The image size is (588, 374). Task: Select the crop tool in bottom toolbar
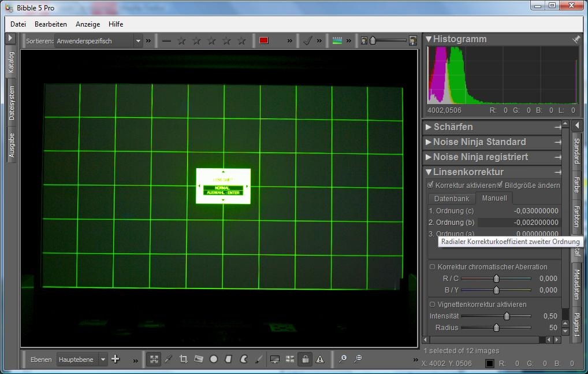pyautogui.click(x=184, y=359)
